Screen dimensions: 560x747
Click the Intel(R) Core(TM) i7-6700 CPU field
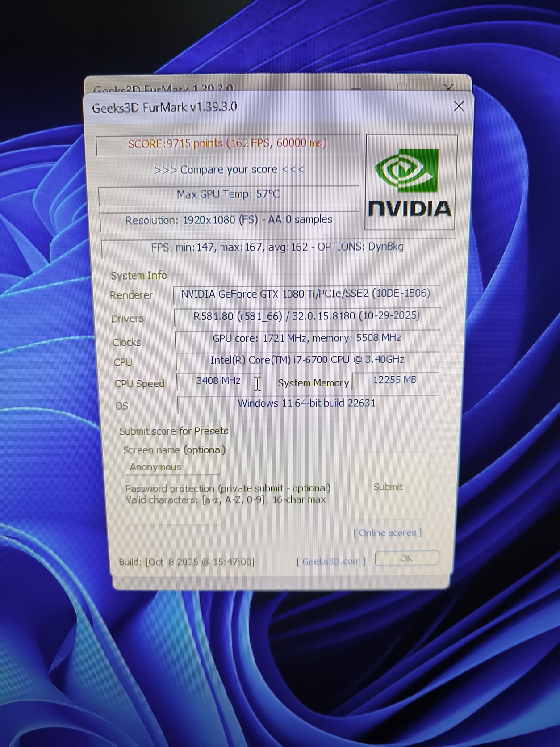[307, 360]
